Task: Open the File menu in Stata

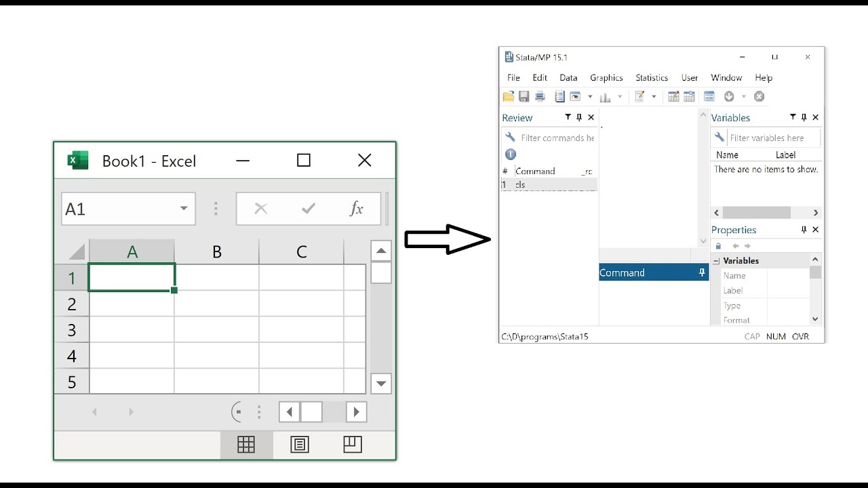Action: click(x=513, y=77)
